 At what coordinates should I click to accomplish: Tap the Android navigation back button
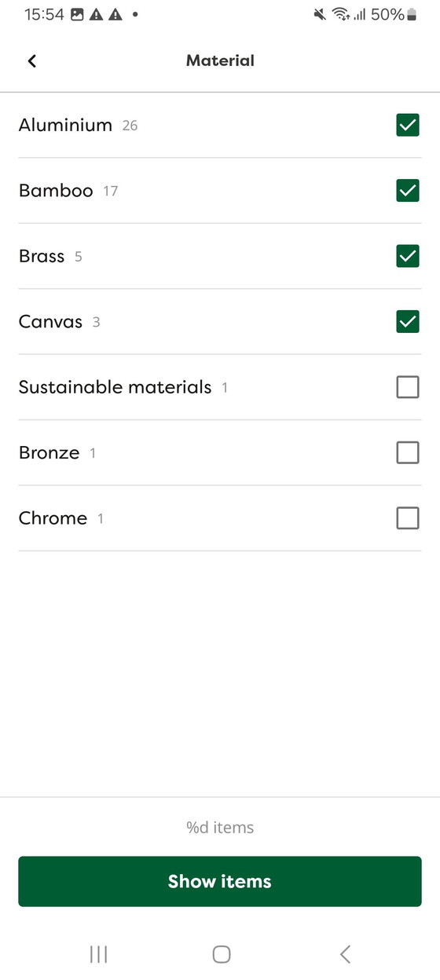point(345,954)
